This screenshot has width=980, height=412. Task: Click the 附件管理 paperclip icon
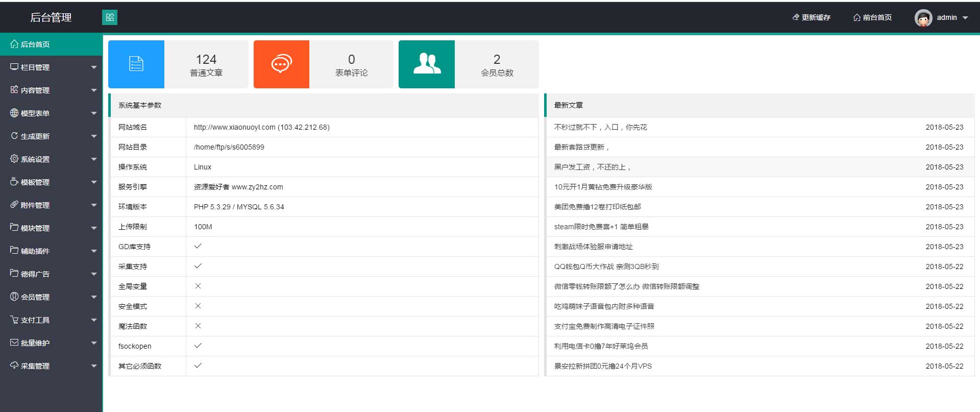[x=14, y=205]
